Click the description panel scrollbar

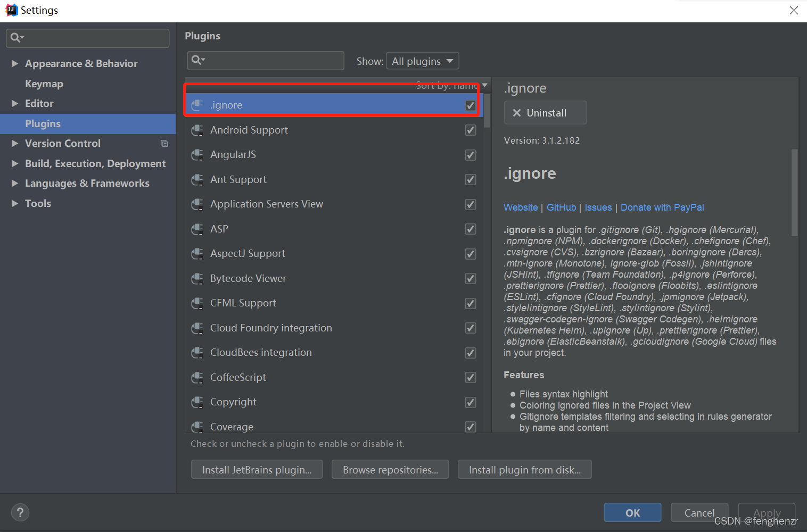pyautogui.click(x=795, y=193)
